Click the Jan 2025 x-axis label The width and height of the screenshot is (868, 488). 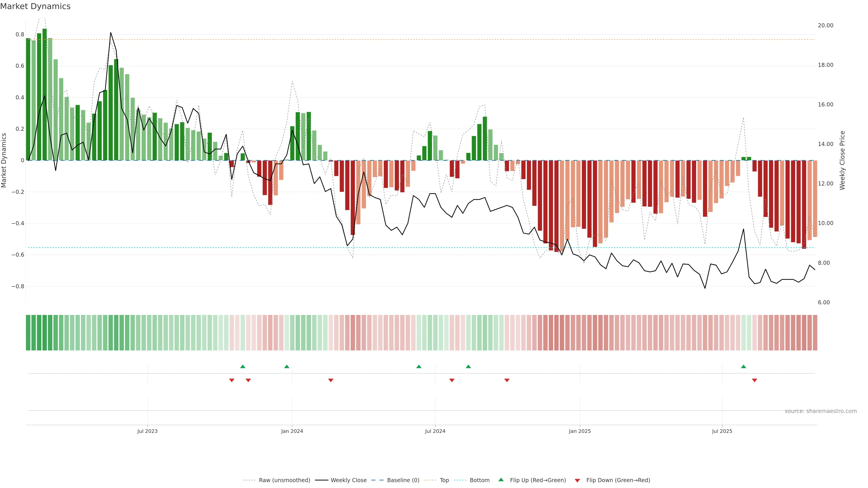point(580,431)
